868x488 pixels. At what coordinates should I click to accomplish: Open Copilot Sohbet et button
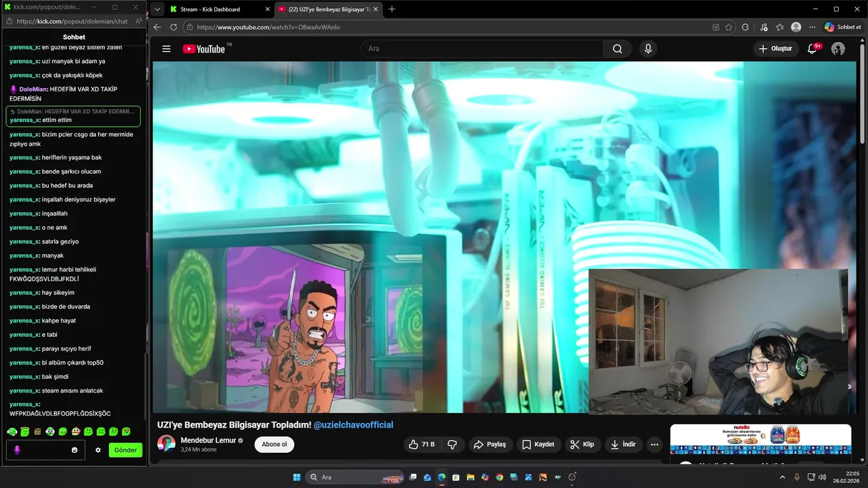tap(843, 27)
